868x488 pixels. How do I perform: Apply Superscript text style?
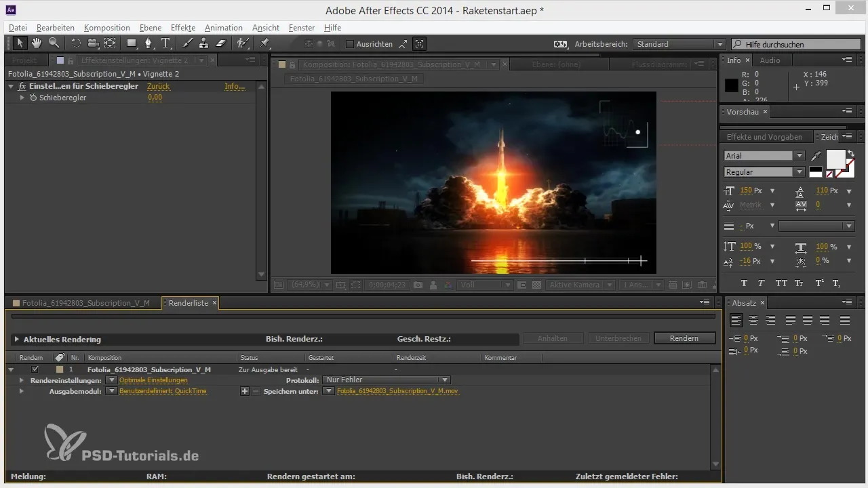(819, 283)
